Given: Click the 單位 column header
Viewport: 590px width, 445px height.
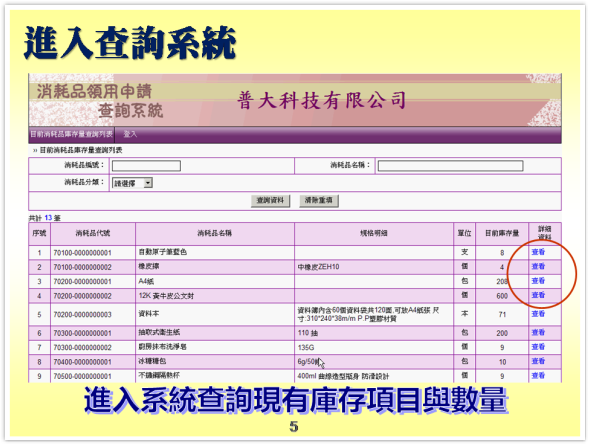Looking at the screenshot, I should pos(465,234).
